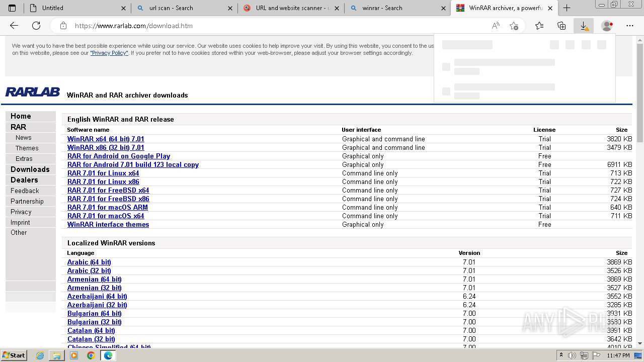Open the Downloads toolbar icon
This screenshot has width=644, height=362.
click(584, 26)
